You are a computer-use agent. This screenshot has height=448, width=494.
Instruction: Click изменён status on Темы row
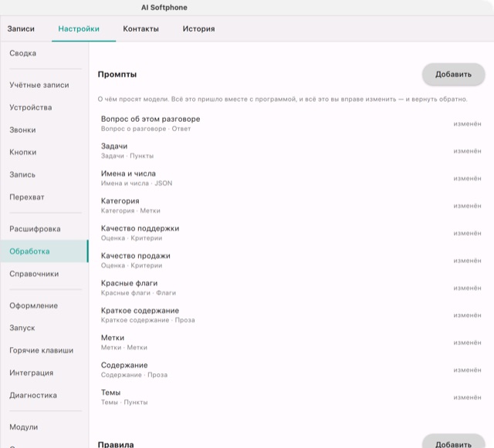point(467,397)
